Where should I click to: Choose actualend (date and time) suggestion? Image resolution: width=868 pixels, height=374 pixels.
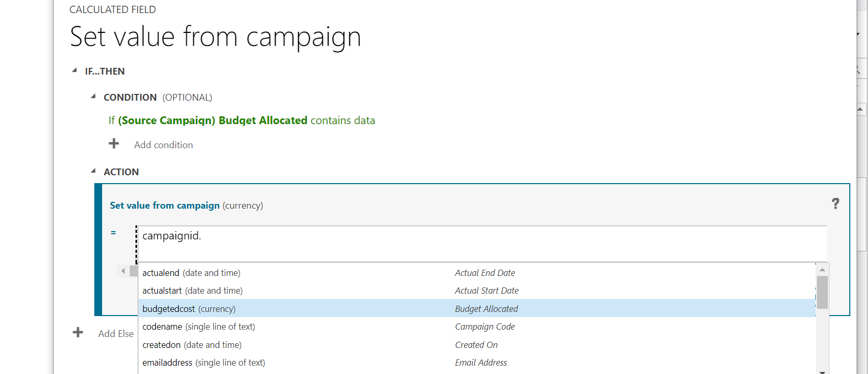[x=191, y=273]
